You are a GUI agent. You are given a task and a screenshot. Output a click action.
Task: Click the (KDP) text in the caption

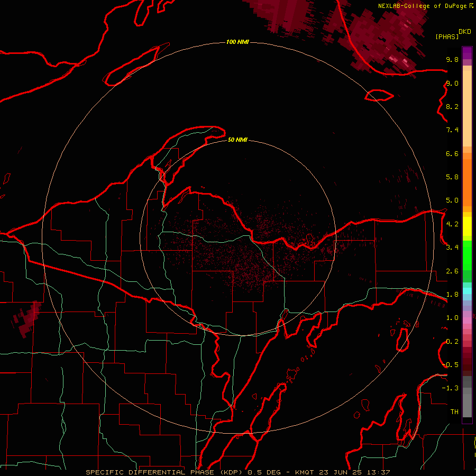click(232, 472)
